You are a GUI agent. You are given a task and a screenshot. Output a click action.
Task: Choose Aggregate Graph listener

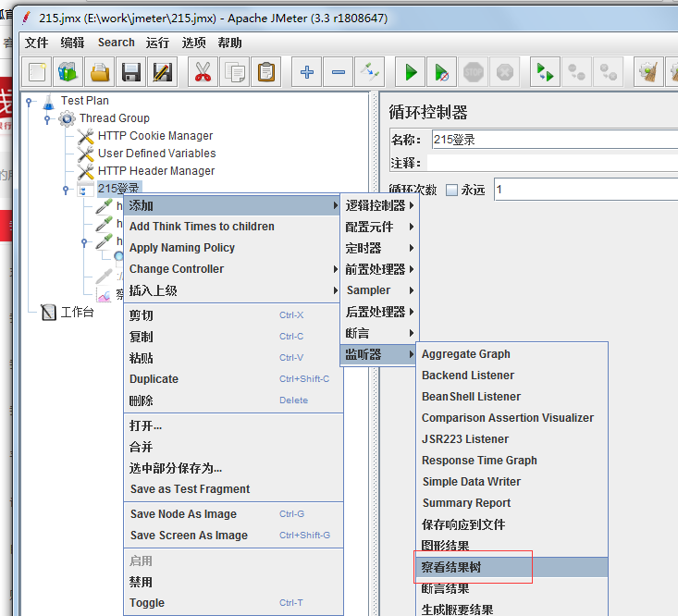512,354
